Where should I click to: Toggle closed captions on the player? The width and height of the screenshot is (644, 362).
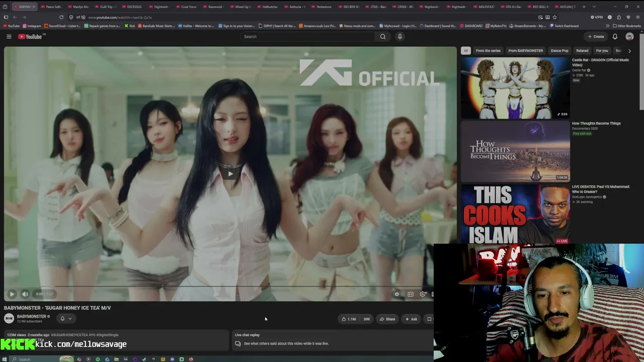tap(411, 294)
